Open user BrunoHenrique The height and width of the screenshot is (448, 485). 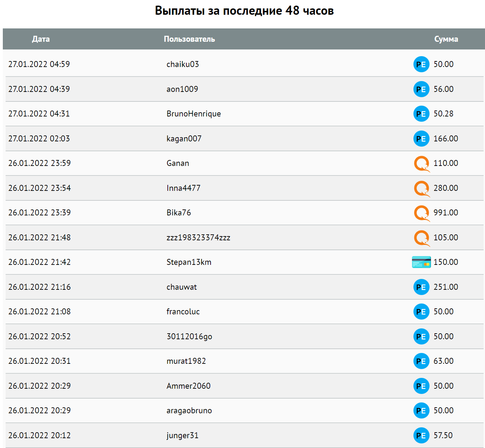pos(194,114)
